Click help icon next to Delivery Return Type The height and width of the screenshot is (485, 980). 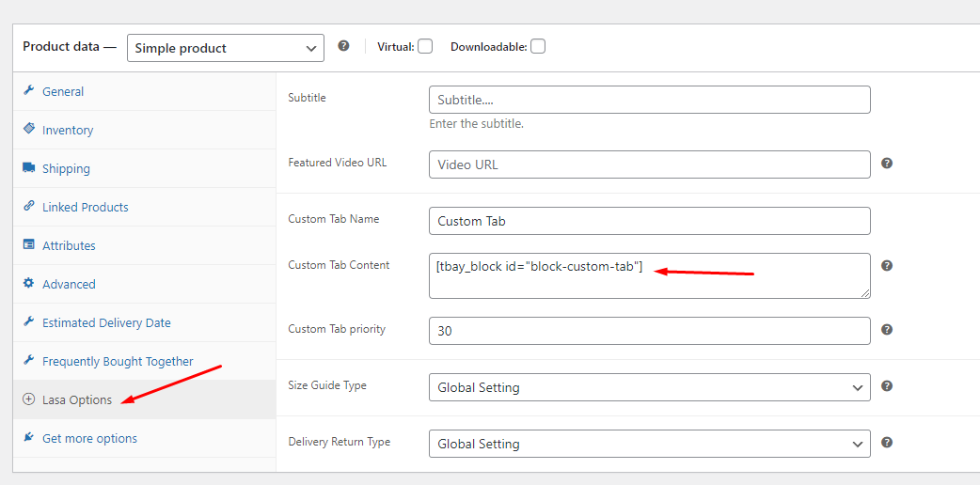(887, 442)
